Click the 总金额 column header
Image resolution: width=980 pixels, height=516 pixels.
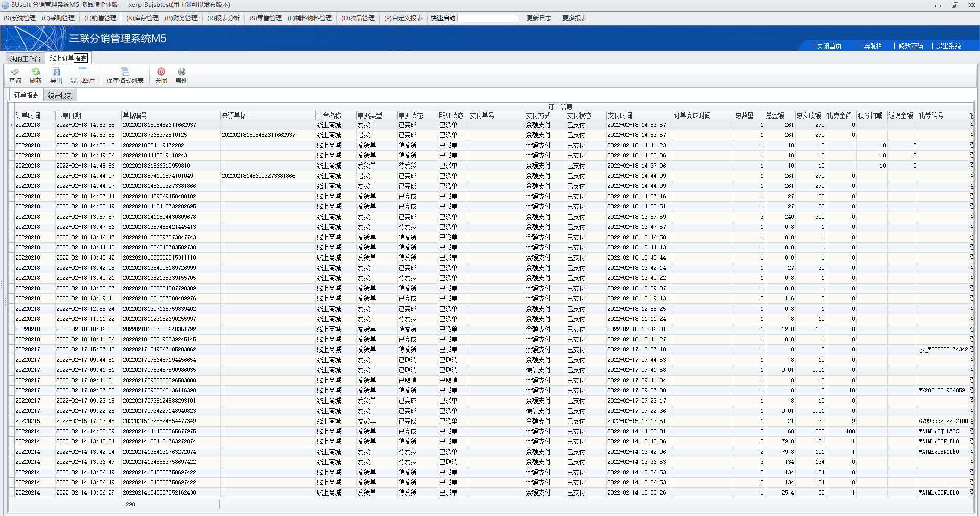pyautogui.click(x=779, y=115)
